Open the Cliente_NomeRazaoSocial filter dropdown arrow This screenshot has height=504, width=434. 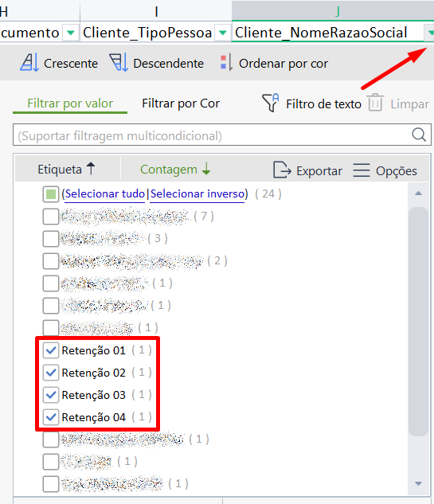tap(430, 33)
